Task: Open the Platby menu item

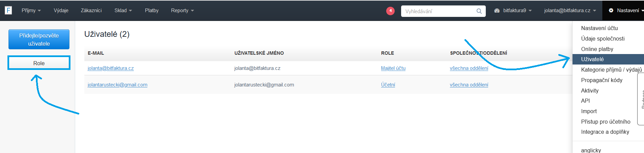Action: (151, 10)
